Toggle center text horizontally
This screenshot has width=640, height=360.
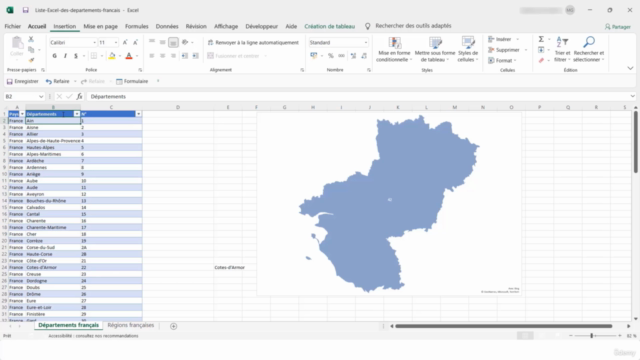click(162, 56)
